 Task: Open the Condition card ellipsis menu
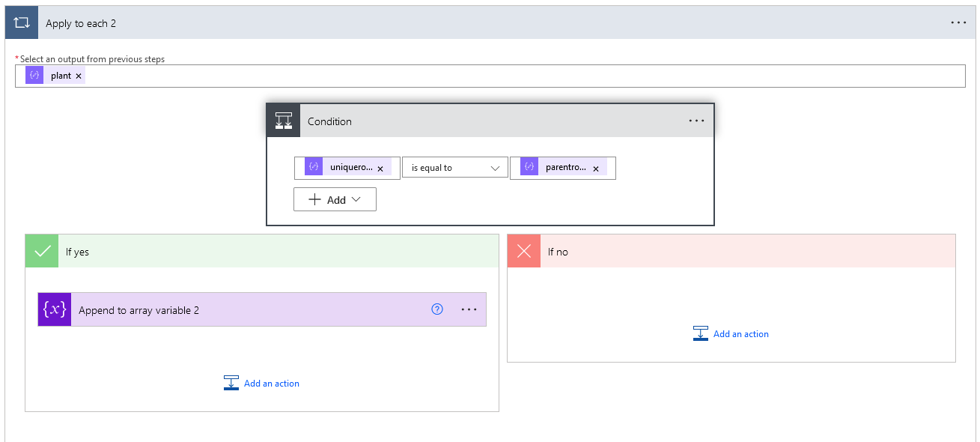pos(696,121)
